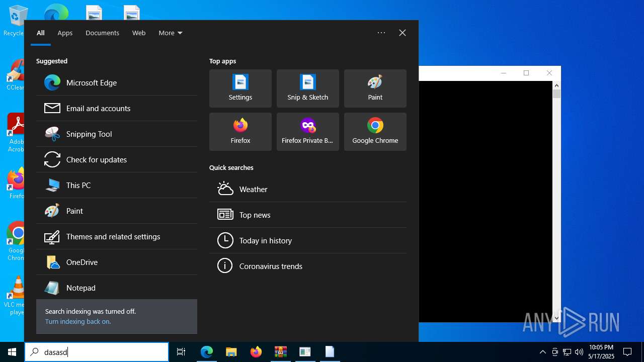The image size is (644, 362).
Task: Close the search panel
Action: (x=403, y=33)
